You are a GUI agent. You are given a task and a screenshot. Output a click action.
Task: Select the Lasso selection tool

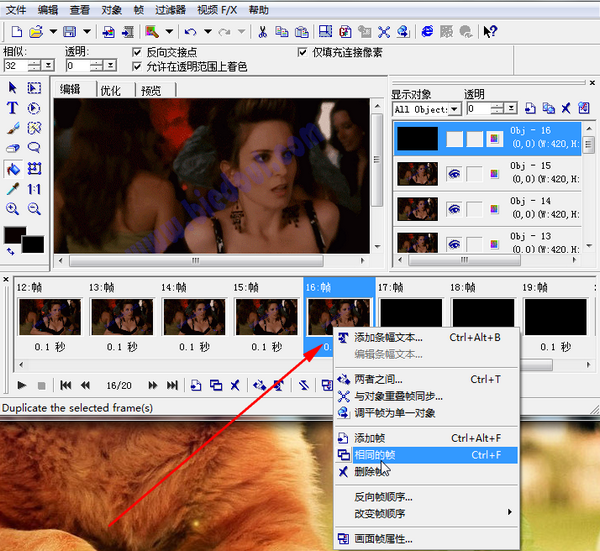[x=34, y=148]
